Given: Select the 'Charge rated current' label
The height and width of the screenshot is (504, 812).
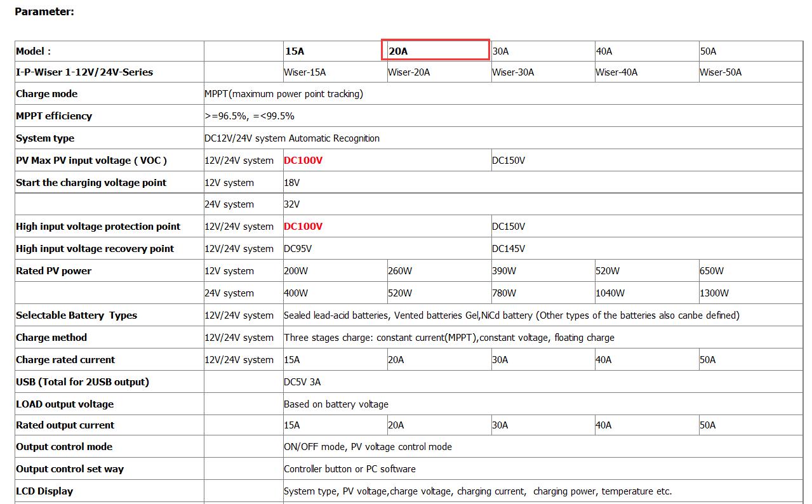Looking at the screenshot, I should (65, 360).
